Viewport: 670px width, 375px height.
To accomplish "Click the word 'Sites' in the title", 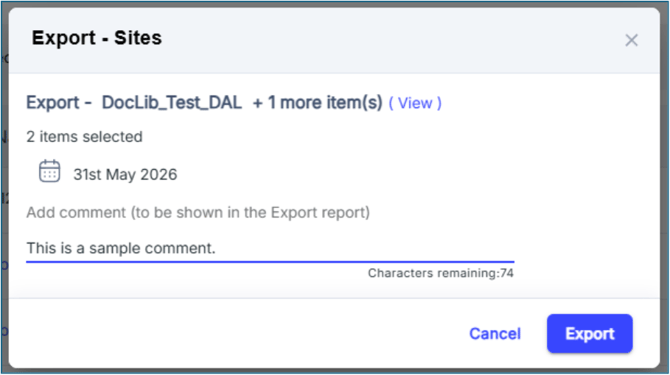I will point(138,38).
